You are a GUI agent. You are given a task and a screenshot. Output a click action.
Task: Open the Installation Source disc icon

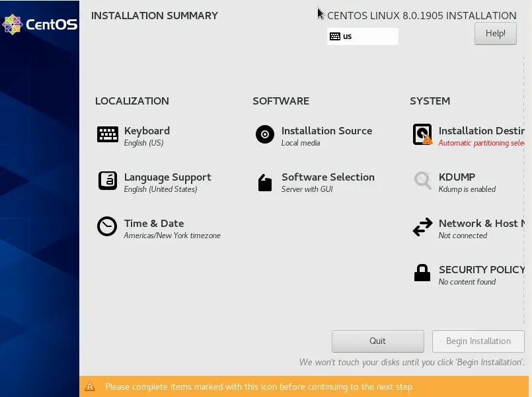[x=264, y=134]
